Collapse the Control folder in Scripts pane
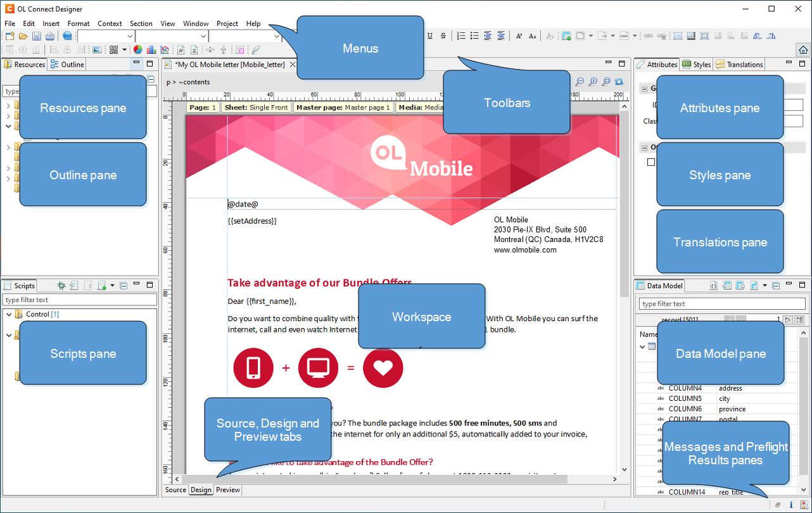The width and height of the screenshot is (812, 513). [x=8, y=314]
